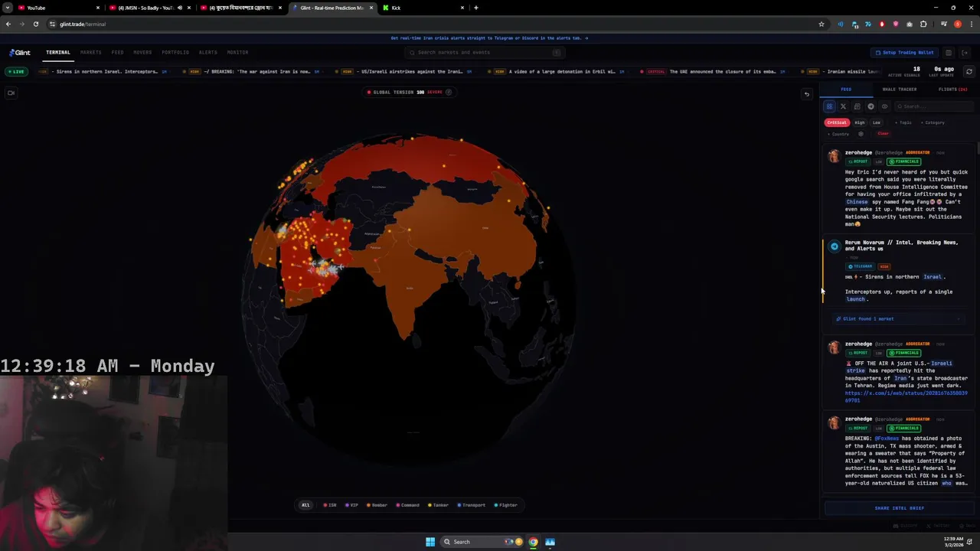This screenshot has height=551, width=980.
Task: Click the feed panel vertical scrollbar
Action: point(977,147)
